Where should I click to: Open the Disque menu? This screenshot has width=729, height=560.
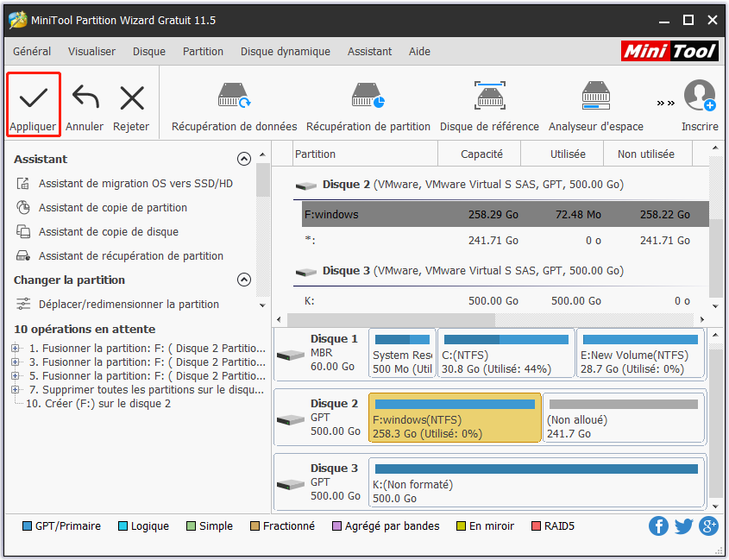pos(149,51)
